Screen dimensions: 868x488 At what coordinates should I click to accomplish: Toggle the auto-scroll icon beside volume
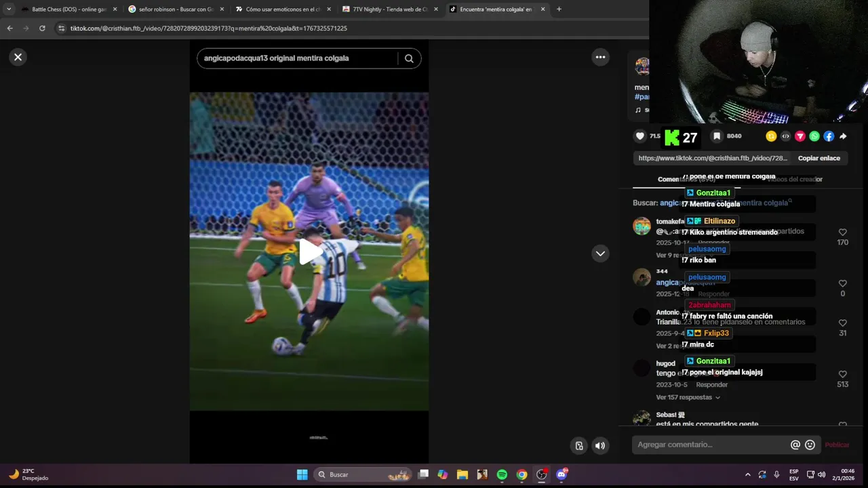point(579,445)
